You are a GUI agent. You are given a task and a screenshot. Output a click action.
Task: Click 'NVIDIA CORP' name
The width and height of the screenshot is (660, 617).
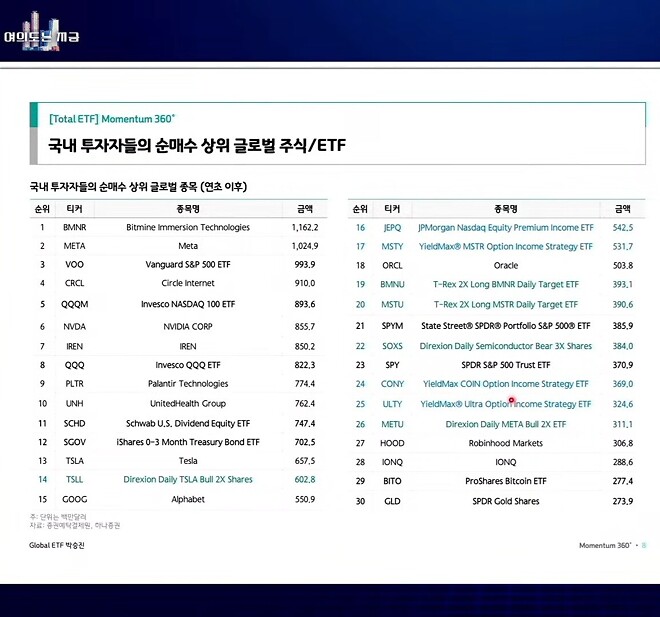click(x=188, y=327)
